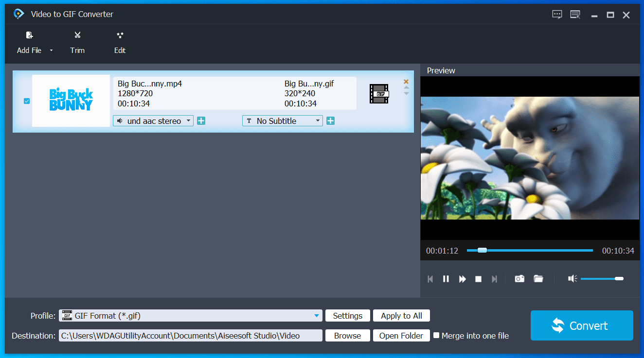The height and width of the screenshot is (358, 644).
Task: Maximize the Video to GIF Converter window
Action: 610,15
